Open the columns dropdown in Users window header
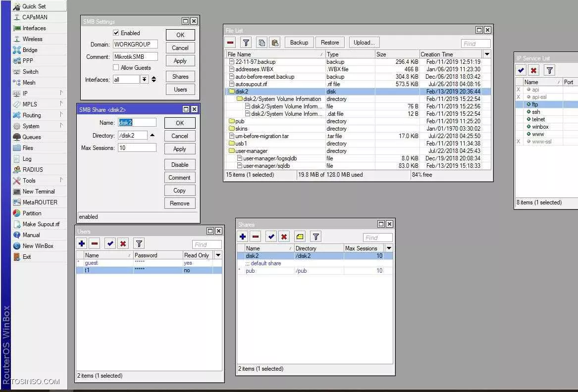Viewport: 578px width, 392px height. (218, 255)
